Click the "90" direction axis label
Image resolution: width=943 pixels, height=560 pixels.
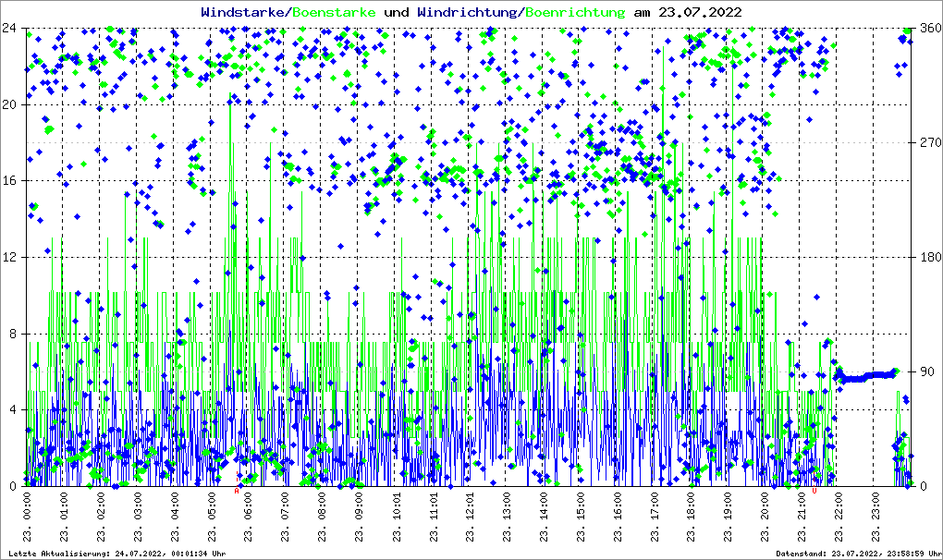point(928,371)
